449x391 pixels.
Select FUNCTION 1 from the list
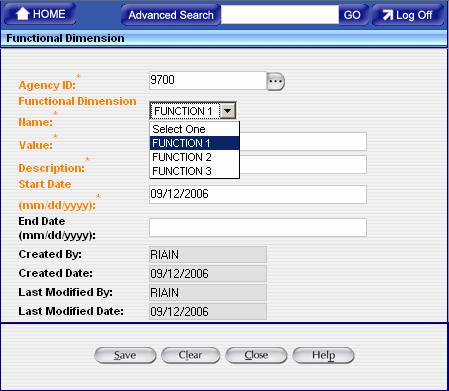195,143
